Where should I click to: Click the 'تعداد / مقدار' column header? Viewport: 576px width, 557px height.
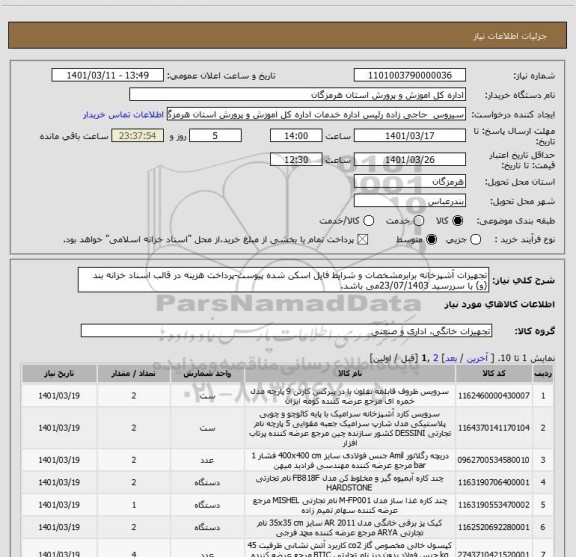click(x=134, y=374)
